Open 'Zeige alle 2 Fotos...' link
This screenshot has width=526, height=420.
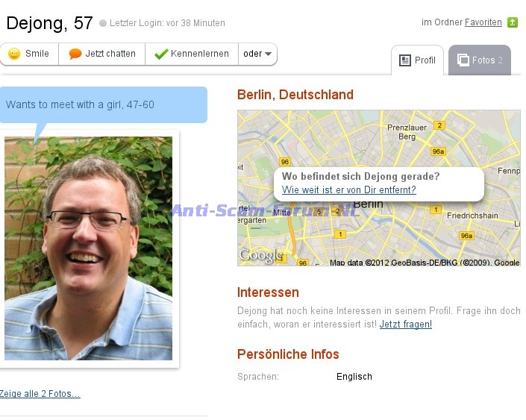pos(40,393)
